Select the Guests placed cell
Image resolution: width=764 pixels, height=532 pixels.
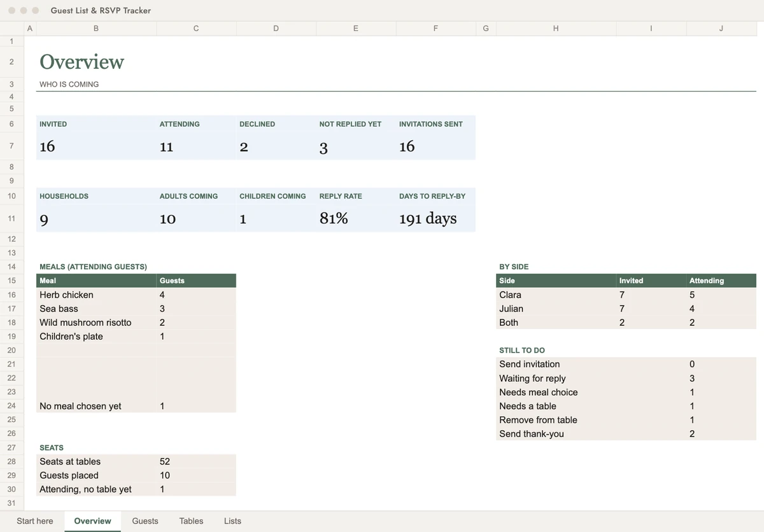click(96, 475)
